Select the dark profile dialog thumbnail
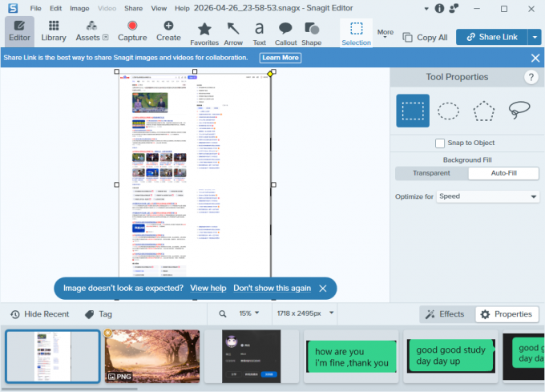Image resolution: width=545 pixels, height=392 pixels. click(252, 357)
